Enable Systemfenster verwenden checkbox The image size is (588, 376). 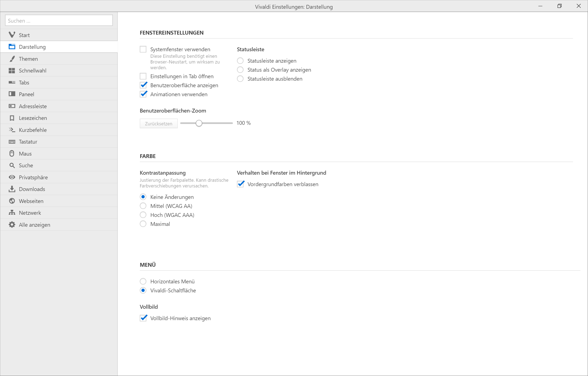[143, 49]
